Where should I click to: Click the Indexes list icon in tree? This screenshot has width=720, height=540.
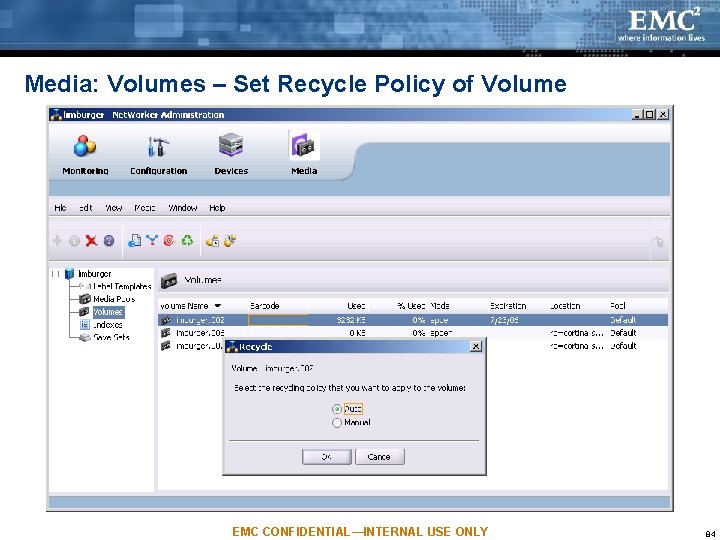pos(84,325)
